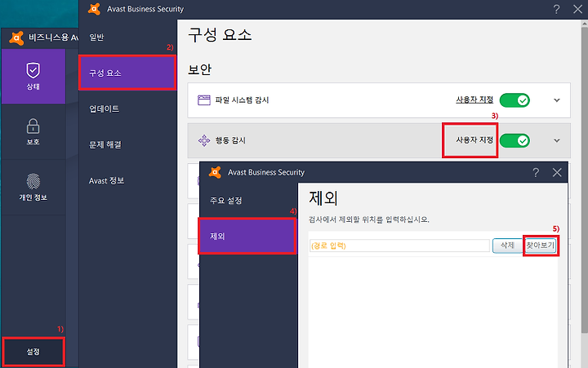
Task: Open help in the 제외 dialog
Action: click(536, 172)
